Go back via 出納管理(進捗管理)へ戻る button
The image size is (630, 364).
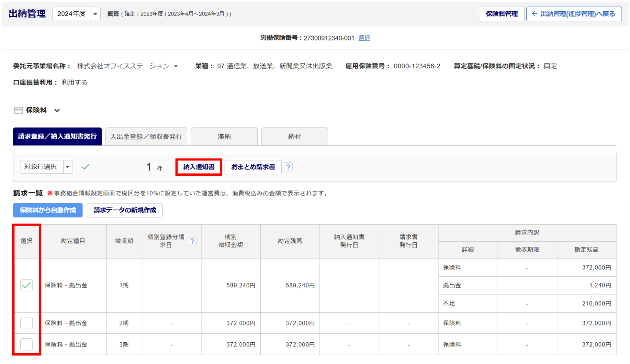pyautogui.click(x=574, y=14)
